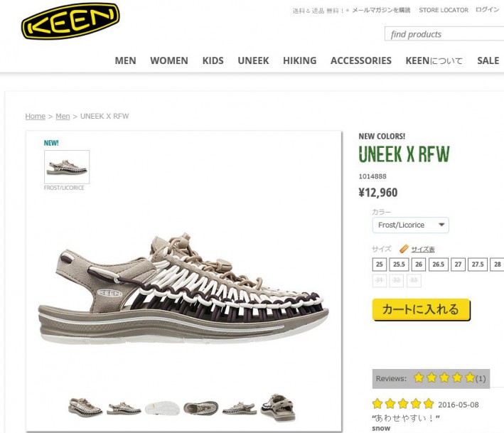
Task: Select size 25
Action: pos(380,264)
